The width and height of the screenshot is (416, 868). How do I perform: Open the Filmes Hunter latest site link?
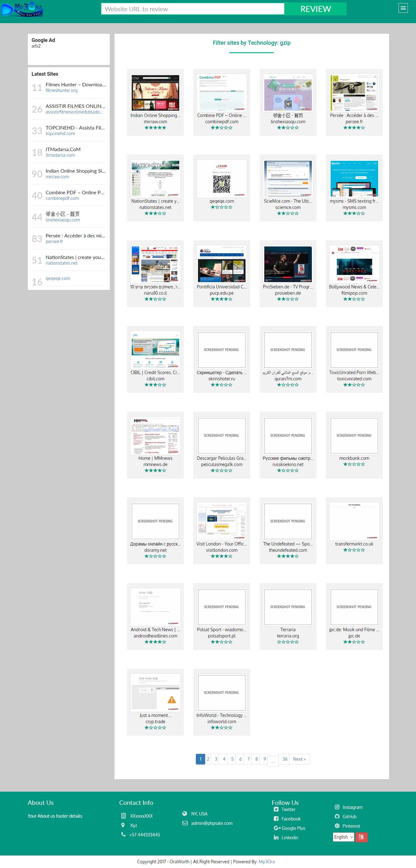click(x=75, y=84)
